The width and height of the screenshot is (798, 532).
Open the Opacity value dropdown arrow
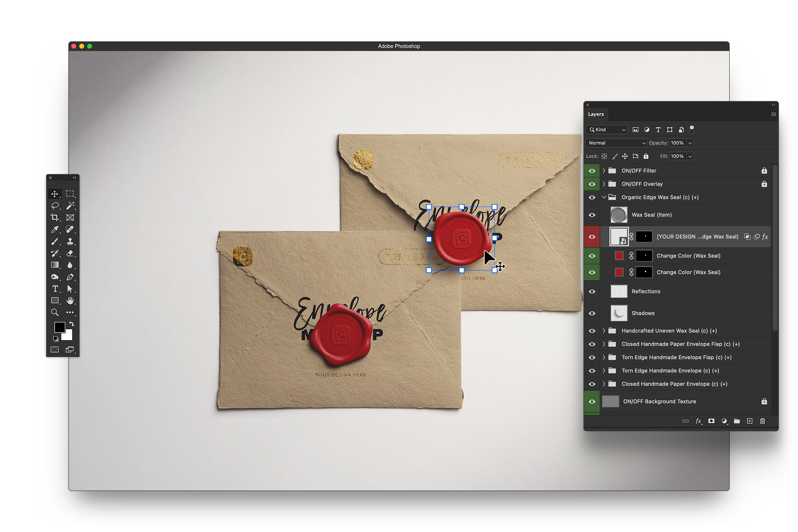pyautogui.click(x=690, y=143)
